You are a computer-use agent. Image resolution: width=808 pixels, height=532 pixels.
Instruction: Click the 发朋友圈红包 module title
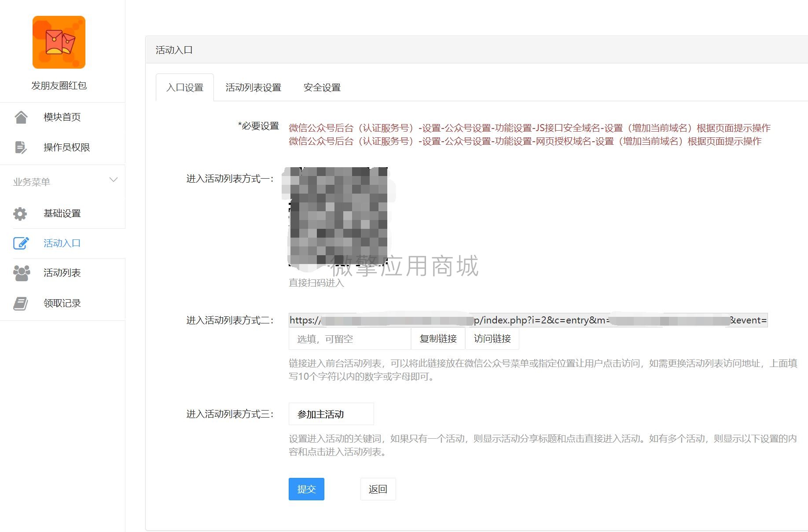(x=59, y=86)
